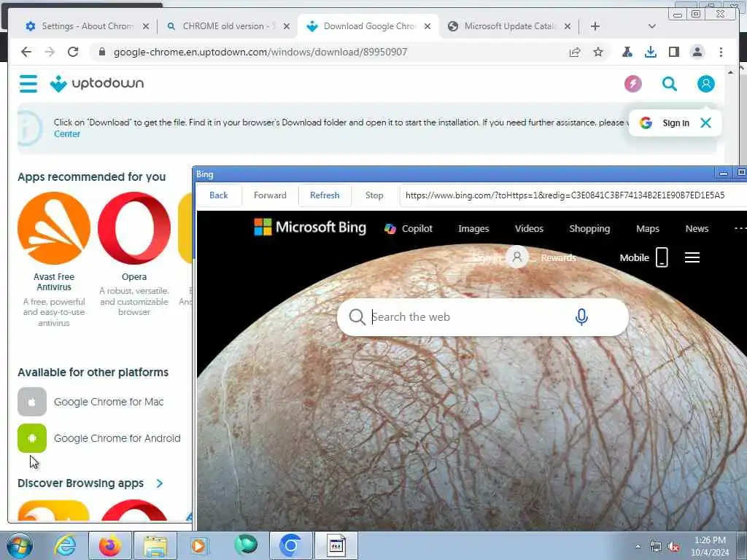
Task: Open Bing Shopping
Action: coord(589,228)
